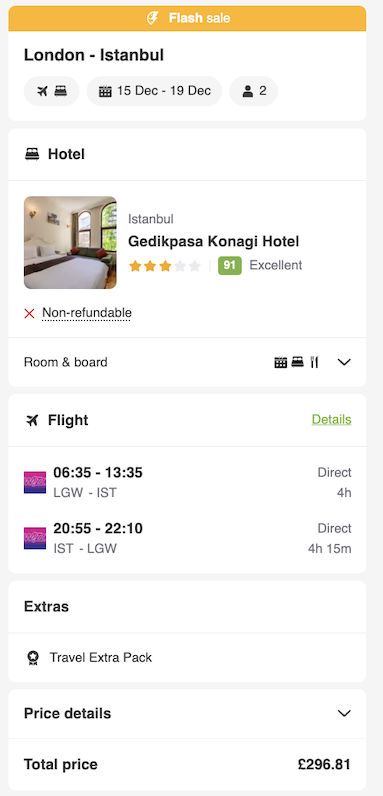383x796 pixels.
Task: Click the cutlery board icon
Action: [x=314, y=362]
